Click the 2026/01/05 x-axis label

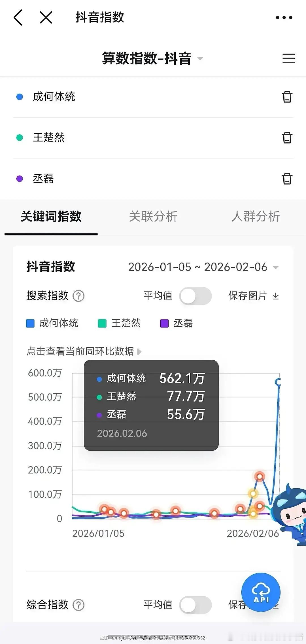[x=98, y=533]
